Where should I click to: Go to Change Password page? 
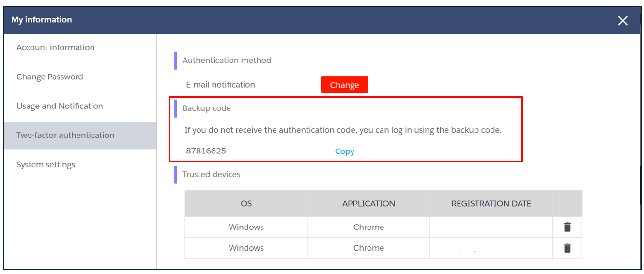tap(50, 77)
